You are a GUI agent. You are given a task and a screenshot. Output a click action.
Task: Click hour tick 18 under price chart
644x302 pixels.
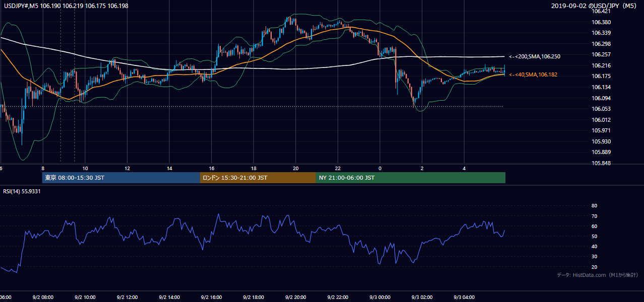click(x=254, y=169)
